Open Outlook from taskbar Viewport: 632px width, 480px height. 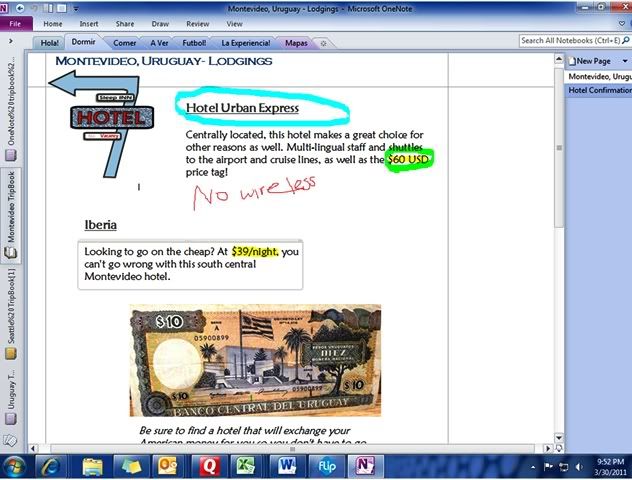pos(167,467)
